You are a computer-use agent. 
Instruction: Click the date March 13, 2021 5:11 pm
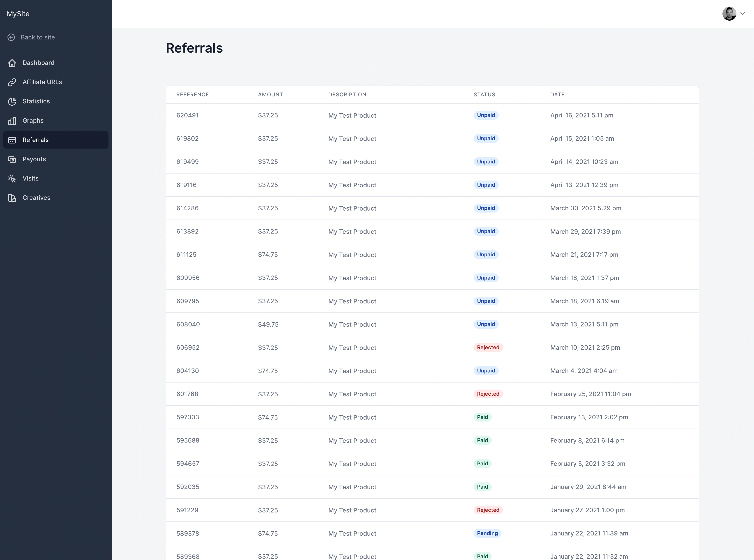click(x=584, y=324)
